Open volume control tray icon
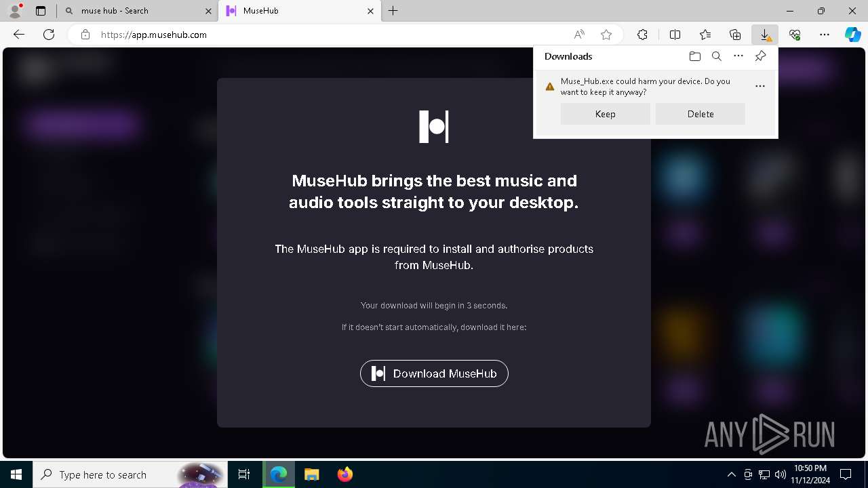Image resolution: width=868 pixels, height=488 pixels. (781, 474)
